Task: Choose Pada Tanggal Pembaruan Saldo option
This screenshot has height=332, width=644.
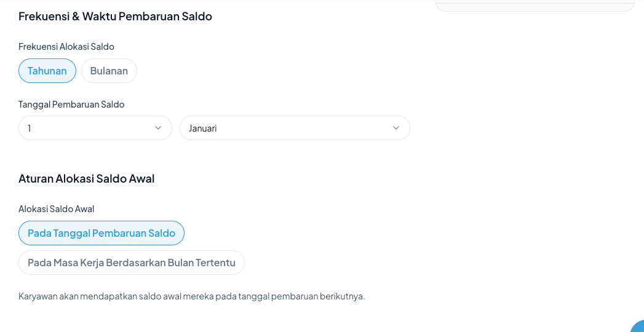Action: 101,233
